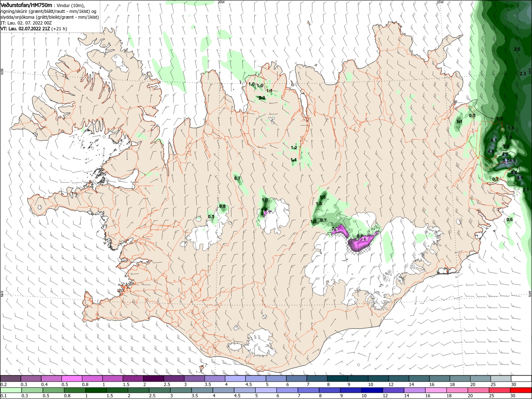Screen dimensions: 532x399
Task: Click the 4.1 value in eastern rain band
Action: 494,140
